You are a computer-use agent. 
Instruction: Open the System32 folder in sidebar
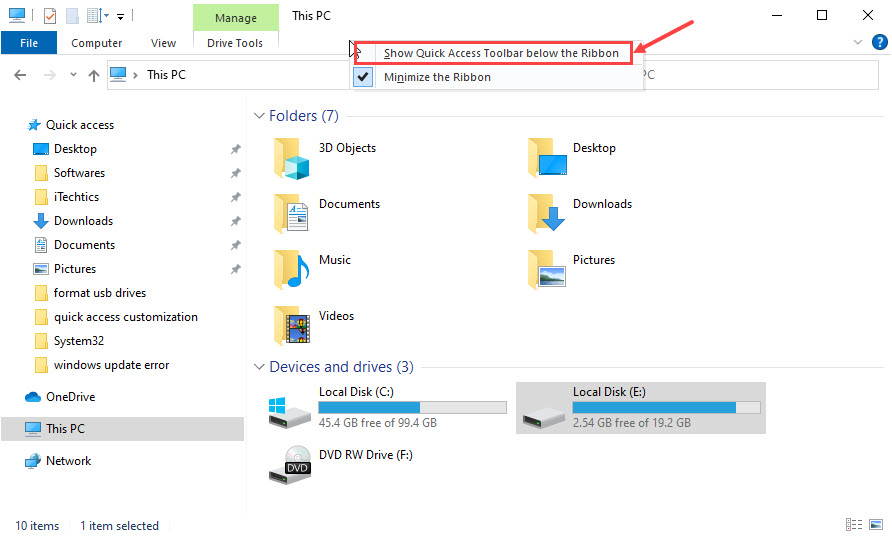tap(79, 341)
